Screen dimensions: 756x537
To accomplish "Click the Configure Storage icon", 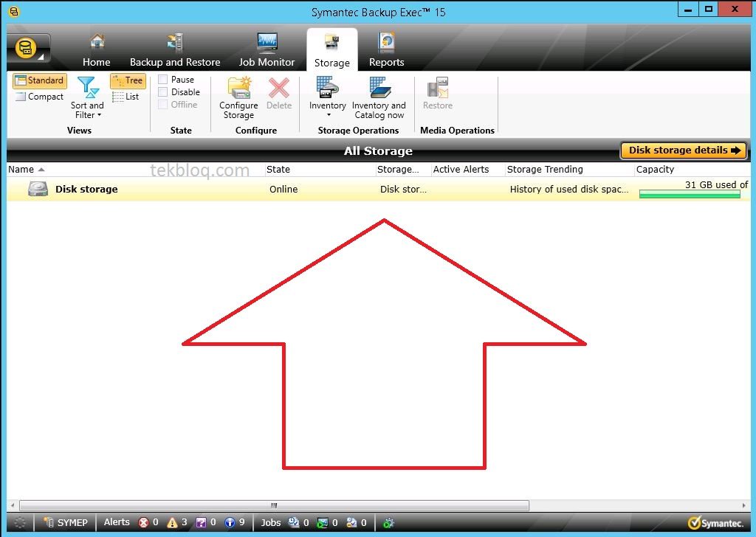I will pyautogui.click(x=239, y=88).
